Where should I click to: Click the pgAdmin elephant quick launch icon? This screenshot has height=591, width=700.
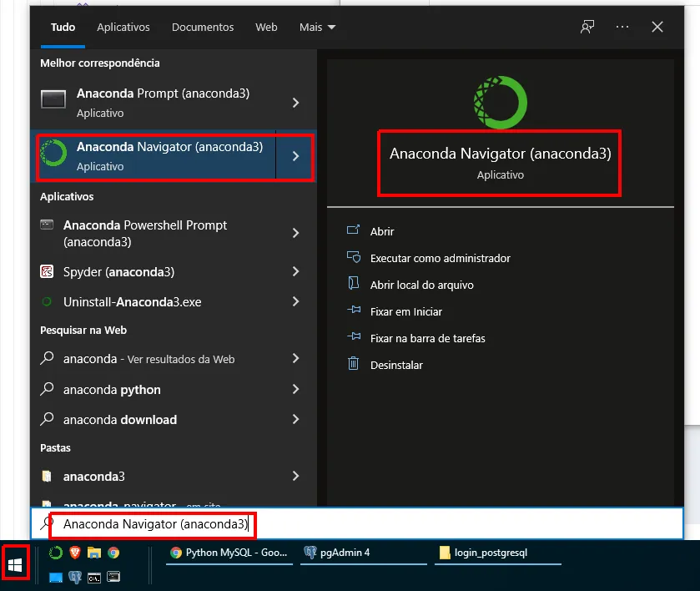[x=75, y=578]
